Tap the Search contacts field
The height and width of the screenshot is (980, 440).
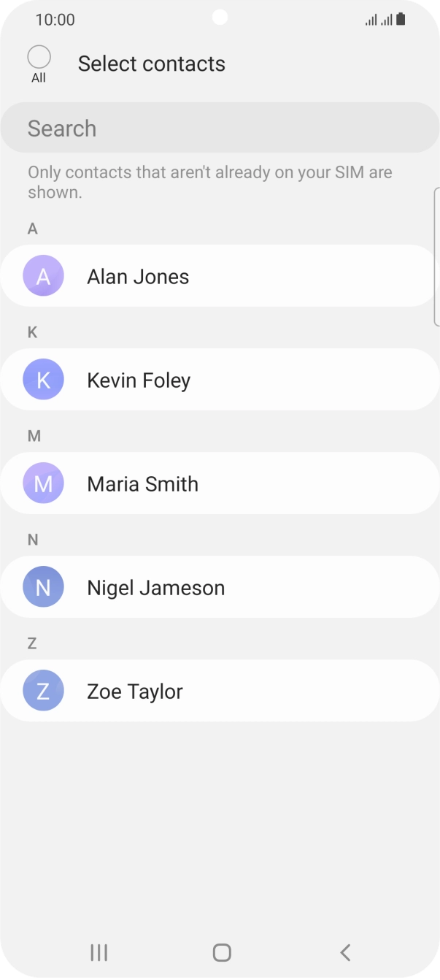click(219, 129)
